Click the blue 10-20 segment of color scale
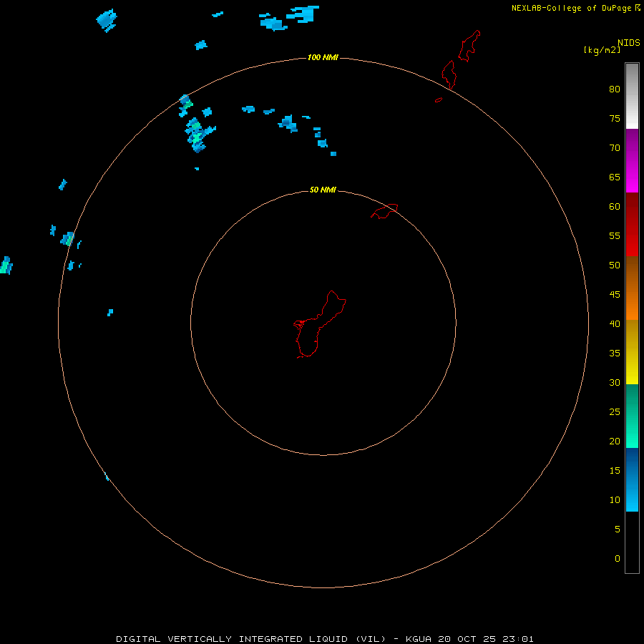 pos(632,479)
